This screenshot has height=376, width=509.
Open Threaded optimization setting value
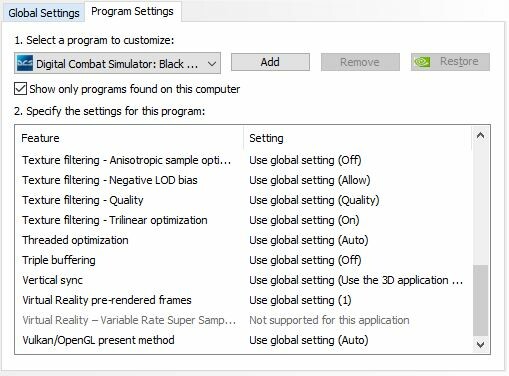coord(309,240)
